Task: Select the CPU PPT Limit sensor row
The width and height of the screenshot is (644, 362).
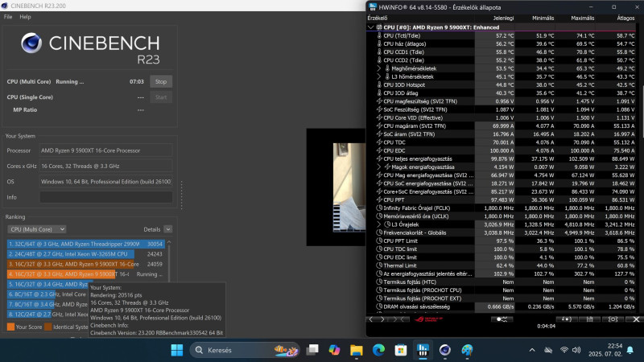Action: 502,241
